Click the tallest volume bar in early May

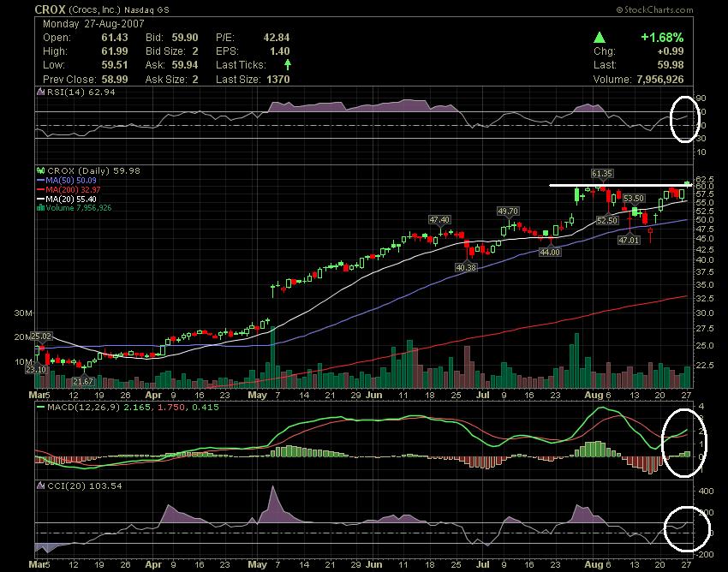pyautogui.click(x=272, y=356)
